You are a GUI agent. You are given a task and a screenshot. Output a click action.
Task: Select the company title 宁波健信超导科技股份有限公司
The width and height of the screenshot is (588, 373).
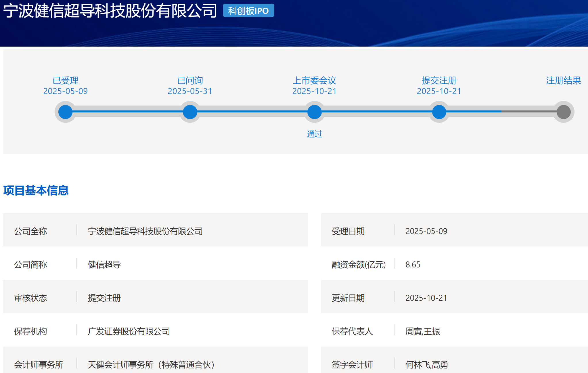coord(109,9)
